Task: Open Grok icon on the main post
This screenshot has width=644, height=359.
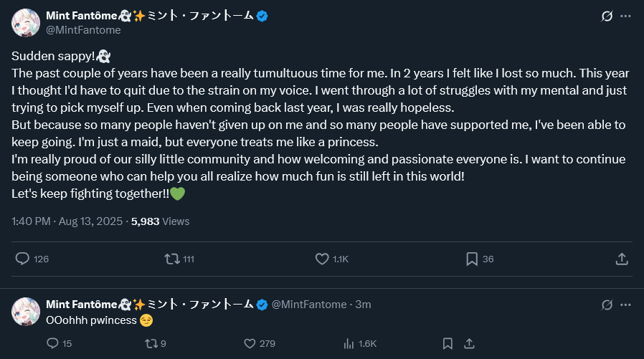Action: [x=607, y=16]
